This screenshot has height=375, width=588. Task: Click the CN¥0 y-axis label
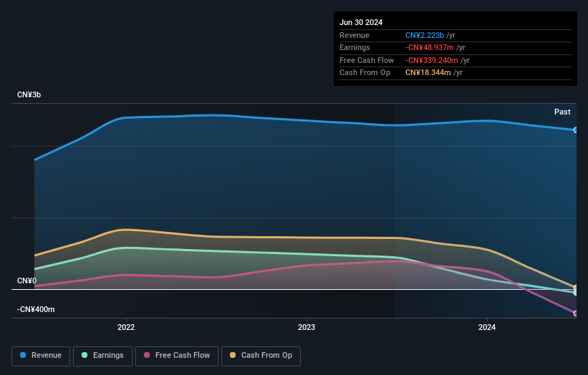[x=27, y=281]
